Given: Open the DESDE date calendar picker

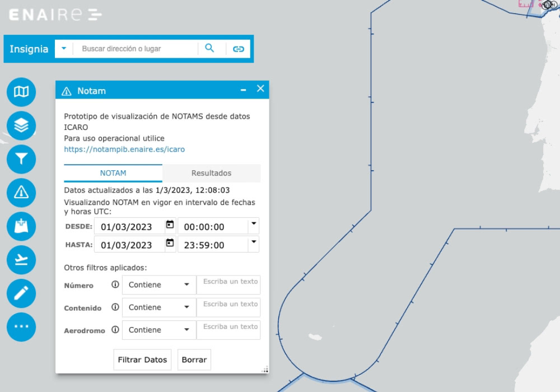Looking at the screenshot, I should coord(170,225).
